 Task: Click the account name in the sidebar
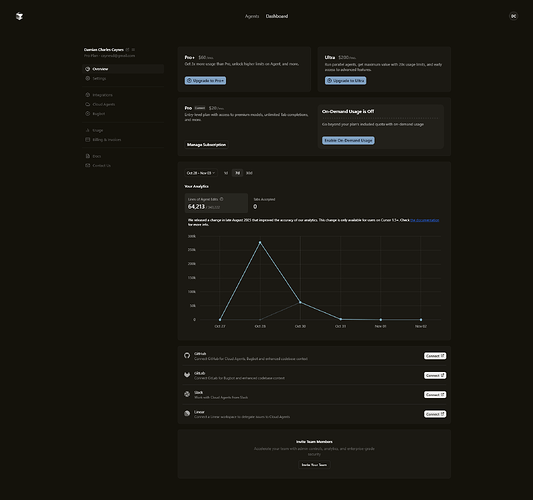pos(104,50)
